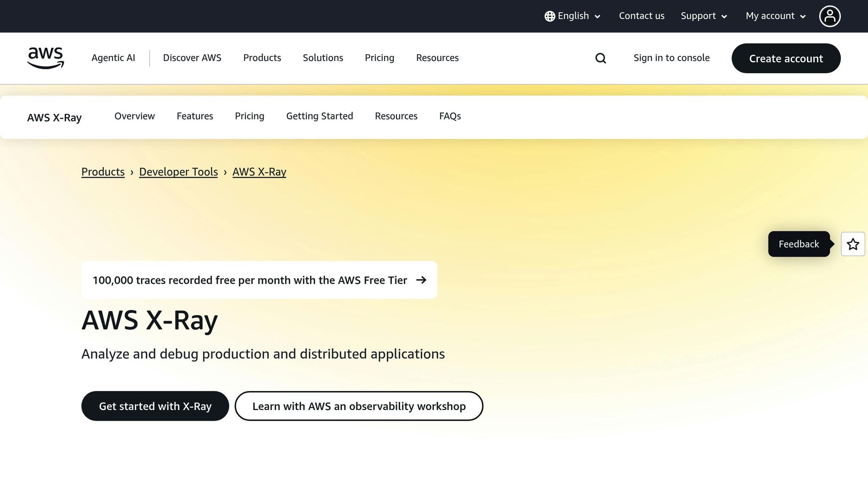
Task: Follow the Developer Tools breadcrumb link
Action: point(178,172)
